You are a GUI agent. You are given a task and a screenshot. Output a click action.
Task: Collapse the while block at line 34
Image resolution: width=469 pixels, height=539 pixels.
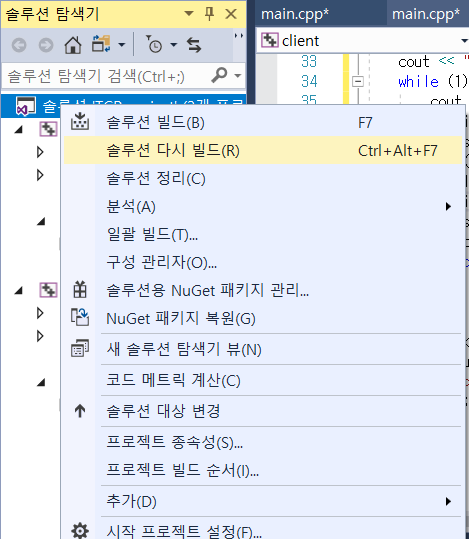358,81
